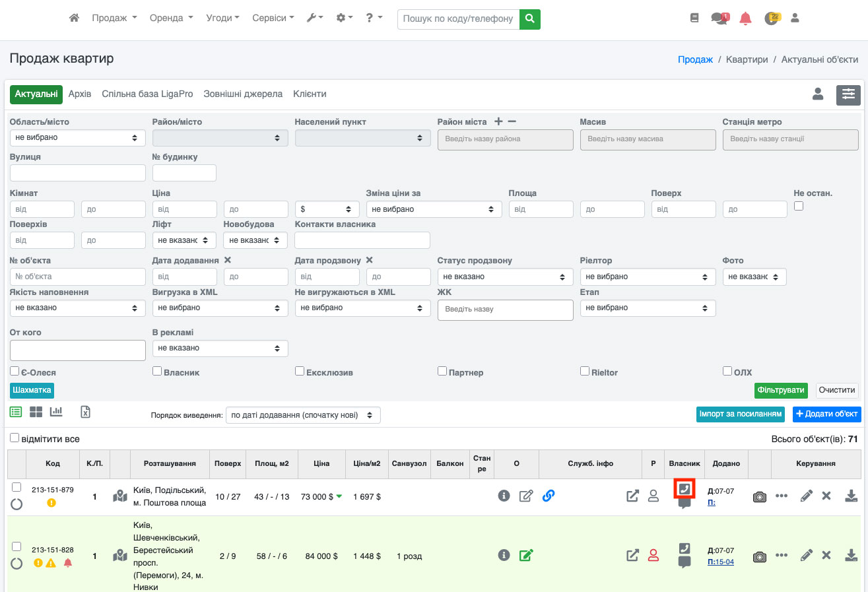Open map marker for listing 213-151-879
This screenshot has height=592, width=868.
119,496
